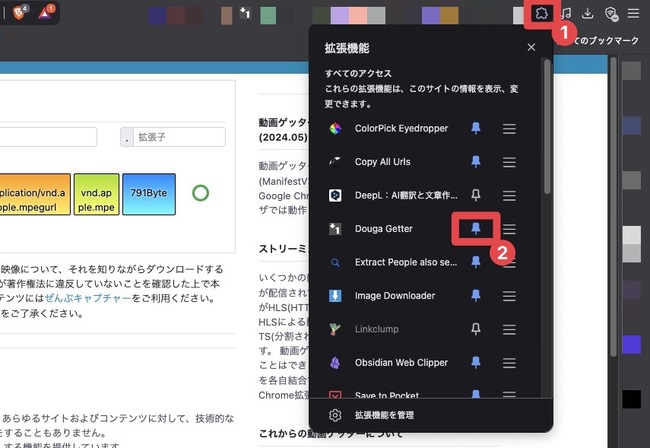Click the application/vnd.apple.mpegurl orange button
The image size is (650, 448).
35,194
